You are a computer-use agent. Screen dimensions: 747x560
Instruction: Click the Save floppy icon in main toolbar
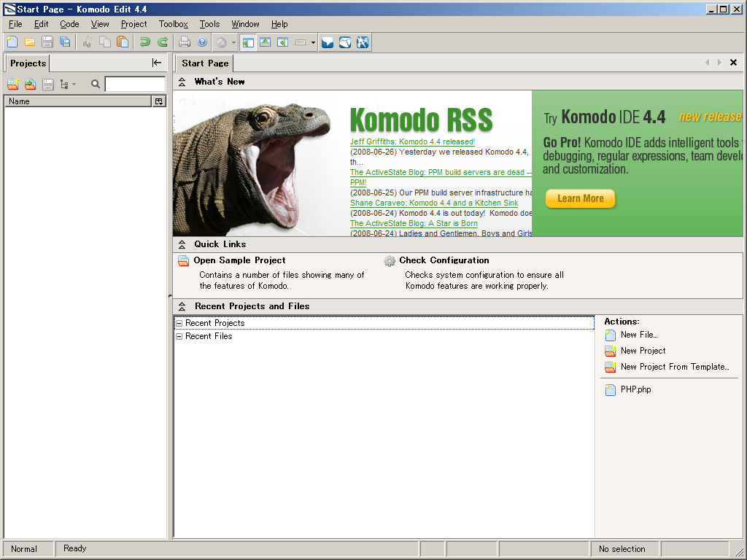click(47, 42)
